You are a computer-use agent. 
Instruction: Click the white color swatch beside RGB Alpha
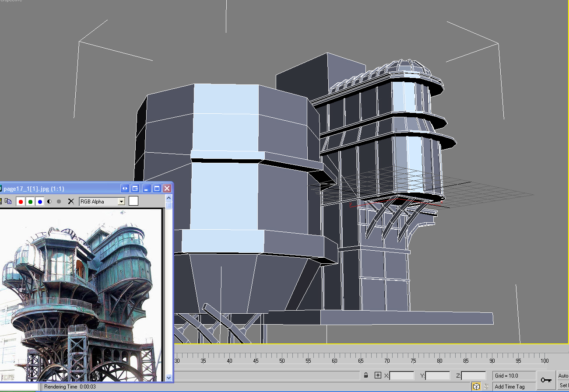click(133, 201)
